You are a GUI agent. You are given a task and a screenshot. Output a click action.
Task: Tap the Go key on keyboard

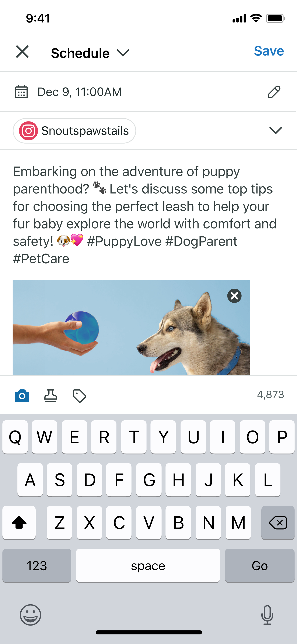[260, 565]
